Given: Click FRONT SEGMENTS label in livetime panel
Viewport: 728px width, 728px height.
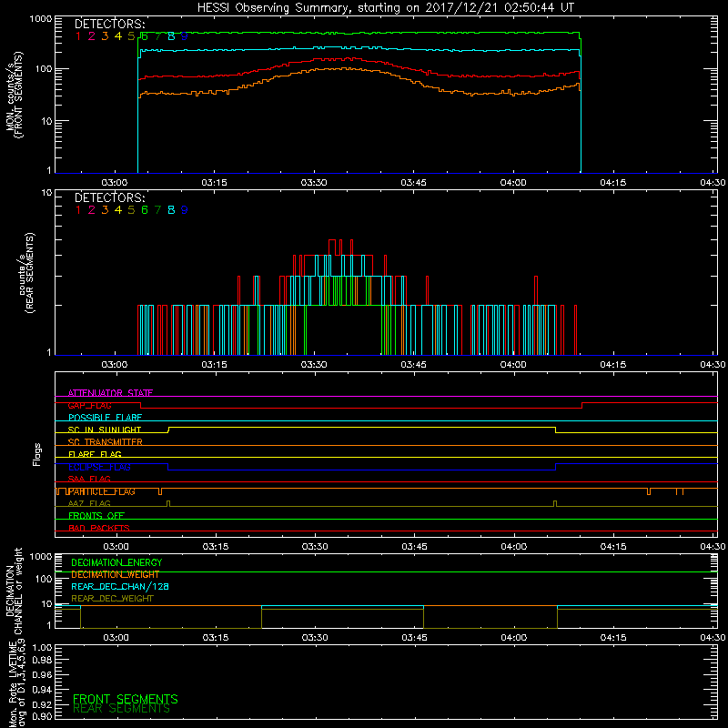Looking at the screenshot, I should 126,699.
